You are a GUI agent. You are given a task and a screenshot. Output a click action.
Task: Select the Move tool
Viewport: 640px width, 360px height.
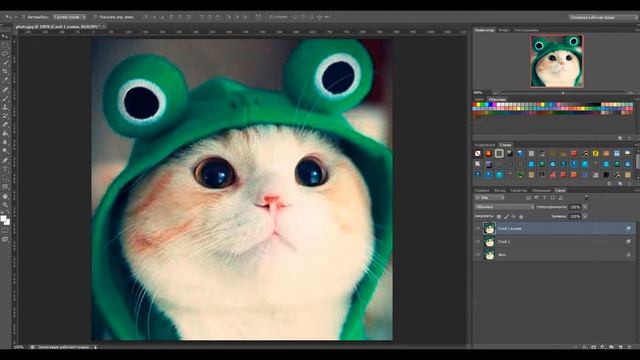click(x=5, y=36)
